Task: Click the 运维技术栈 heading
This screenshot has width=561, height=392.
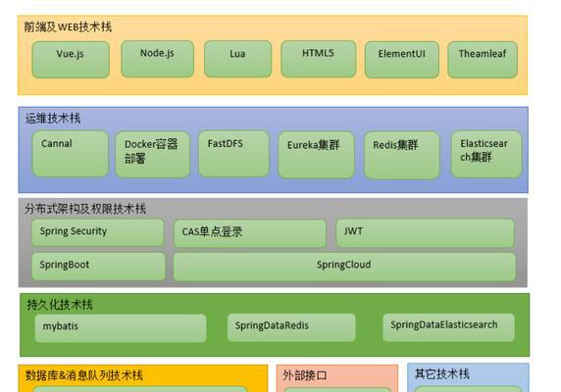Action: pyautogui.click(x=53, y=118)
